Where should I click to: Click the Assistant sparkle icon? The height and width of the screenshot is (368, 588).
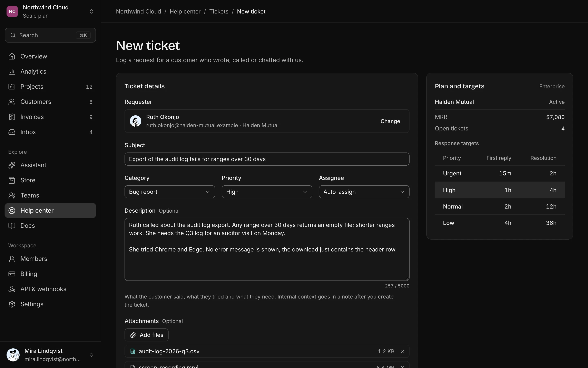[x=12, y=165]
